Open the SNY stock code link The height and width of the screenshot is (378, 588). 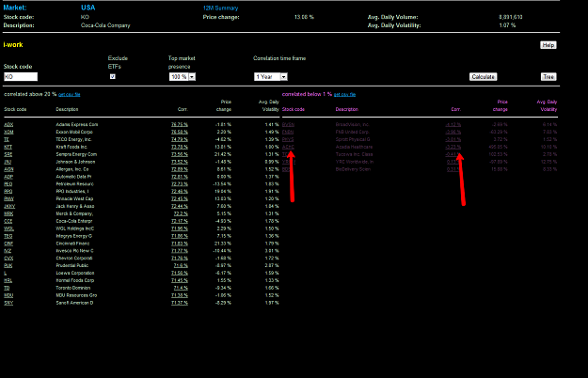click(x=8, y=303)
